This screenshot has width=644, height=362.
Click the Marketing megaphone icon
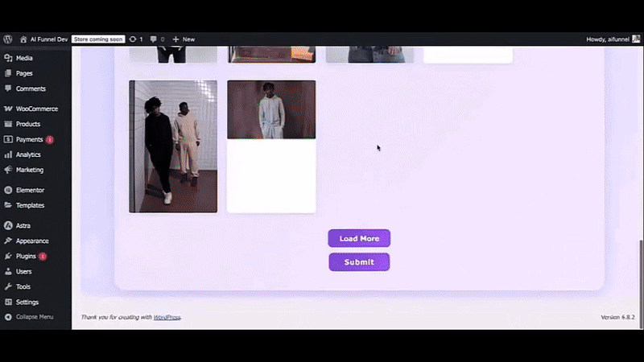8,170
